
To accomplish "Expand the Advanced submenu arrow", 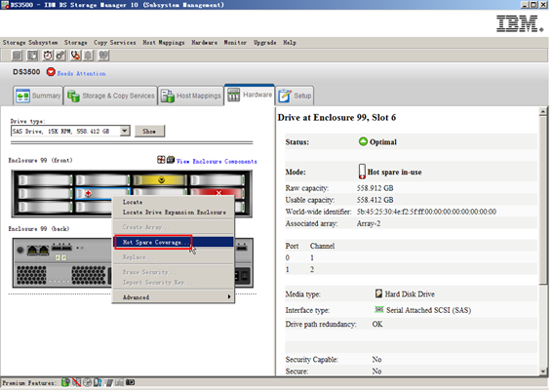I will click(x=229, y=296).
